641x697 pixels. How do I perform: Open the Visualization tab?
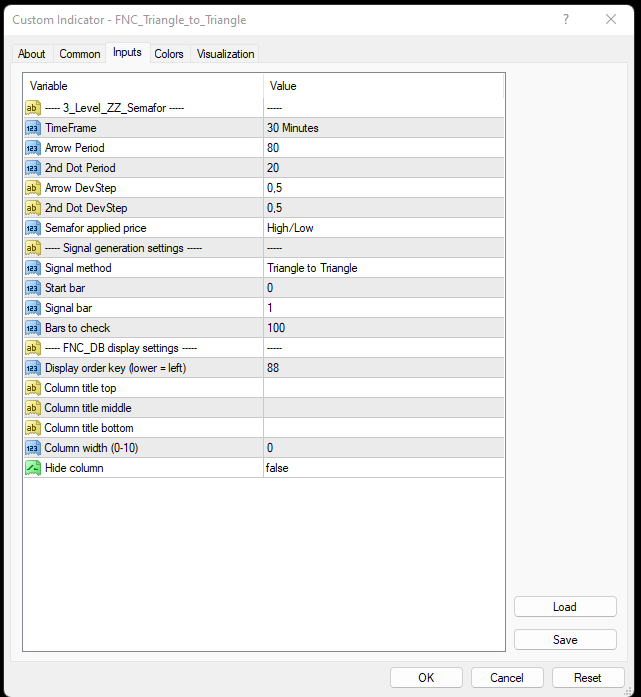pos(225,54)
